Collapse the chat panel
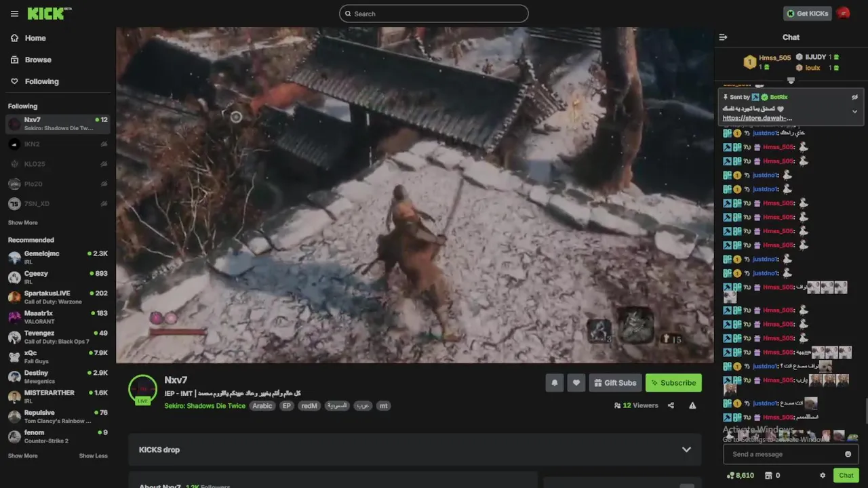Screen dimensions: 868x488 tap(723, 37)
